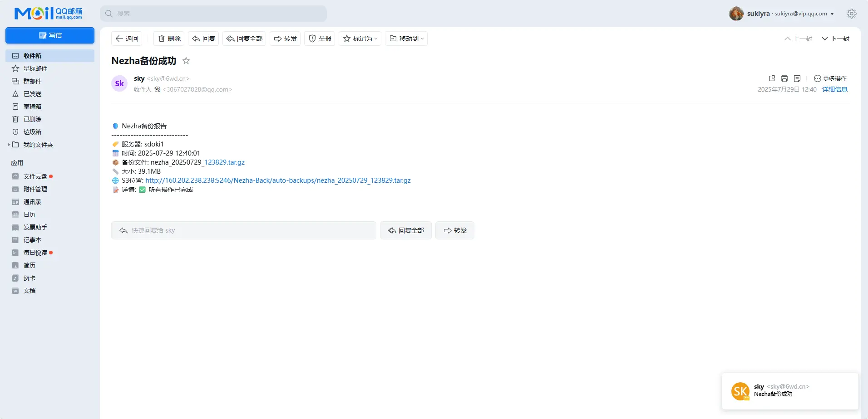Image resolution: width=868 pixels, height=419 pixels.
Task: Open the S3 location URL link
Action: [x=278, y=180]
